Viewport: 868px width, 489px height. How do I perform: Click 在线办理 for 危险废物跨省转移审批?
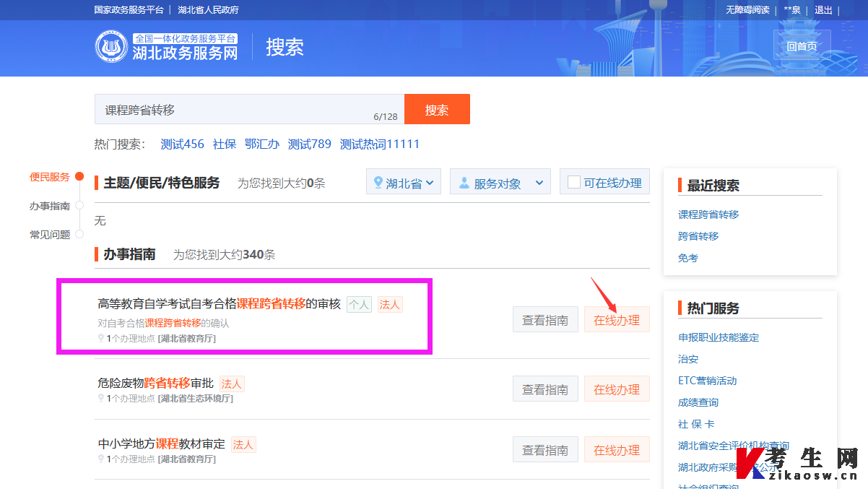coord(617,389)
